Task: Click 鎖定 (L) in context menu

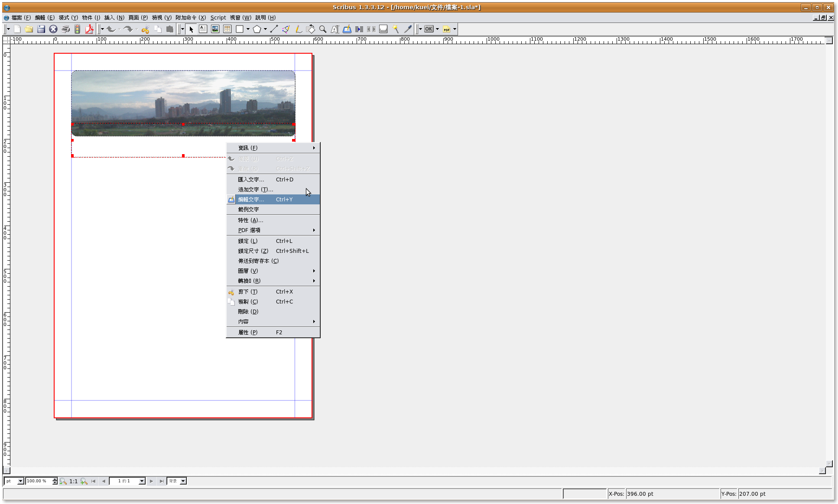Action: pos(248,241)
